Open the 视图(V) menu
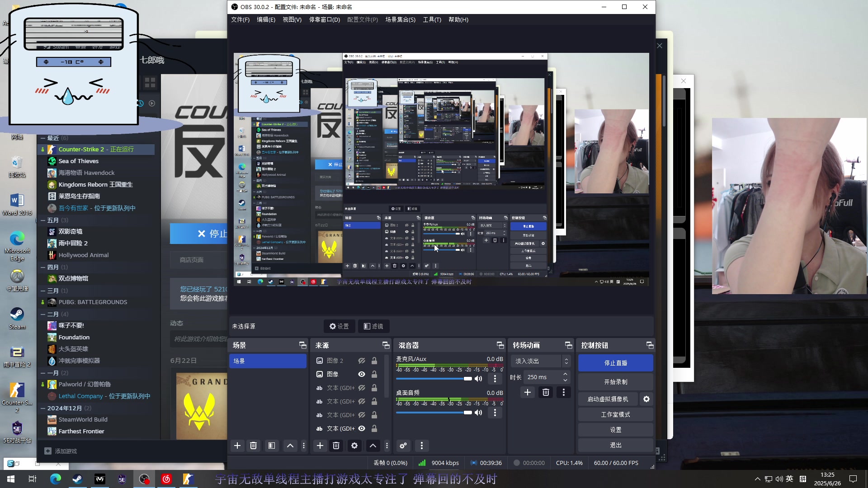 coord(292,19)
